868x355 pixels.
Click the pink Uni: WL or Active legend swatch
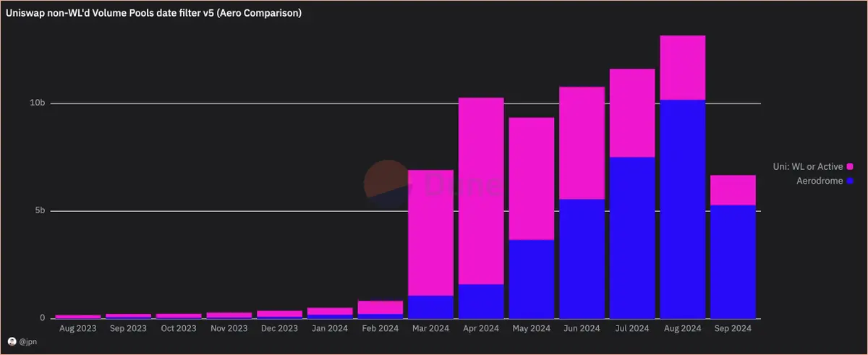point(851,167)
